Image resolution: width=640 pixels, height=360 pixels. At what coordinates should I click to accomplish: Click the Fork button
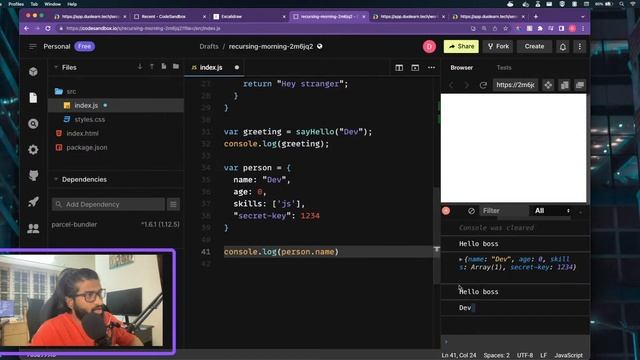(x=498, y=47)
